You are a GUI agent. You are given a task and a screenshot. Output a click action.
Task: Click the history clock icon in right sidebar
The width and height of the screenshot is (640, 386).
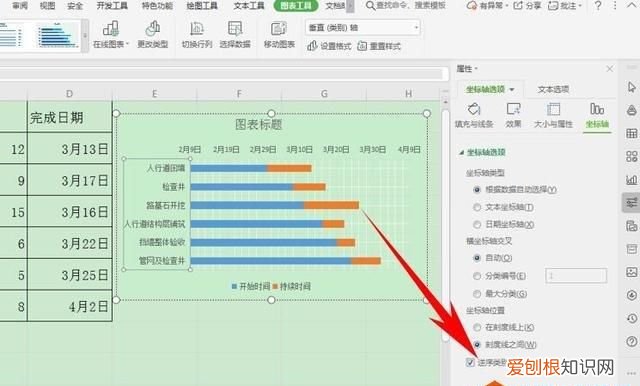point(632,318)
